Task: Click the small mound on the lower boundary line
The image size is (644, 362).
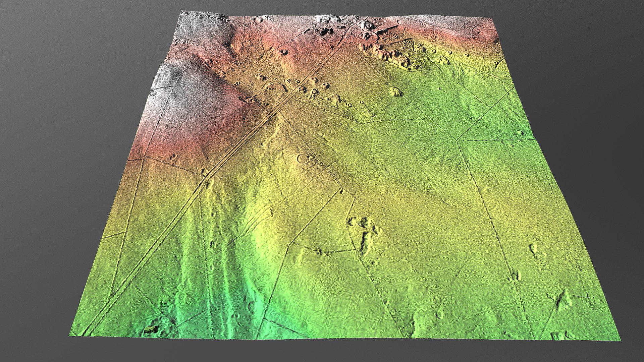Action: (x=318, y=251)
